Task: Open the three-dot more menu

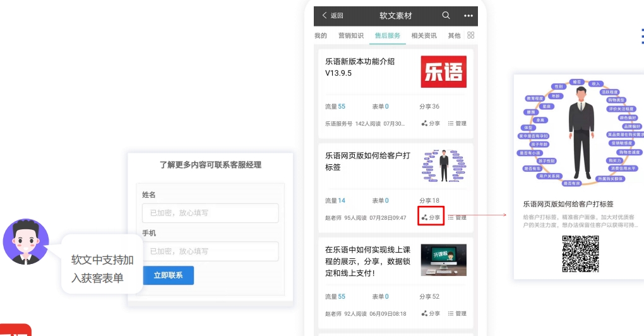Action: (468, 16)
